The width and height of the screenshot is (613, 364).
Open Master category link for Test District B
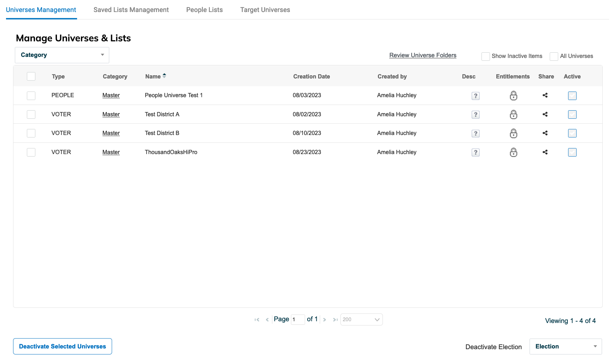click(x=111, y=133)
